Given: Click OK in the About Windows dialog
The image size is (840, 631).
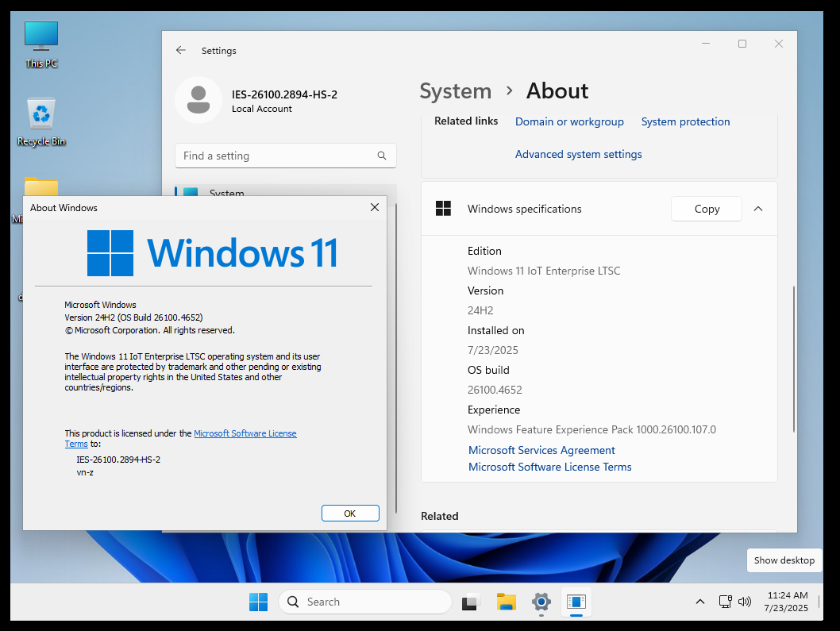Looking at the screenshot, I should pyautogui.click(x=350, y=514).
